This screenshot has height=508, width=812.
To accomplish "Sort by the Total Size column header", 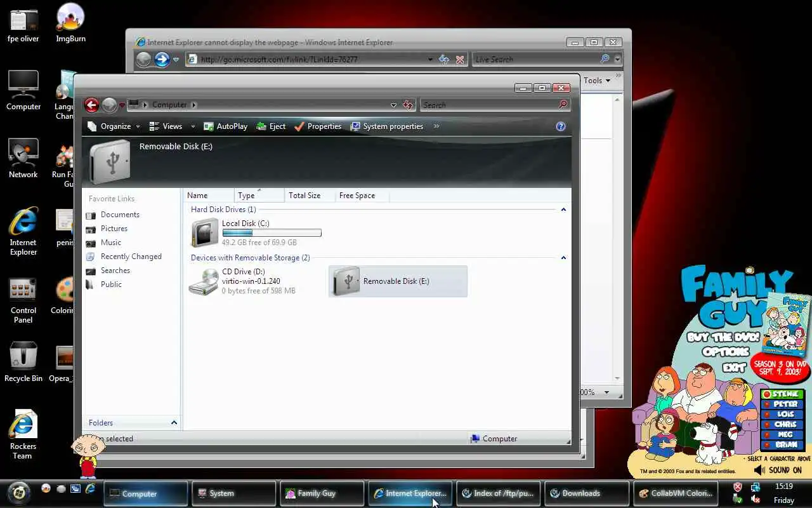I will click(310, 196).
